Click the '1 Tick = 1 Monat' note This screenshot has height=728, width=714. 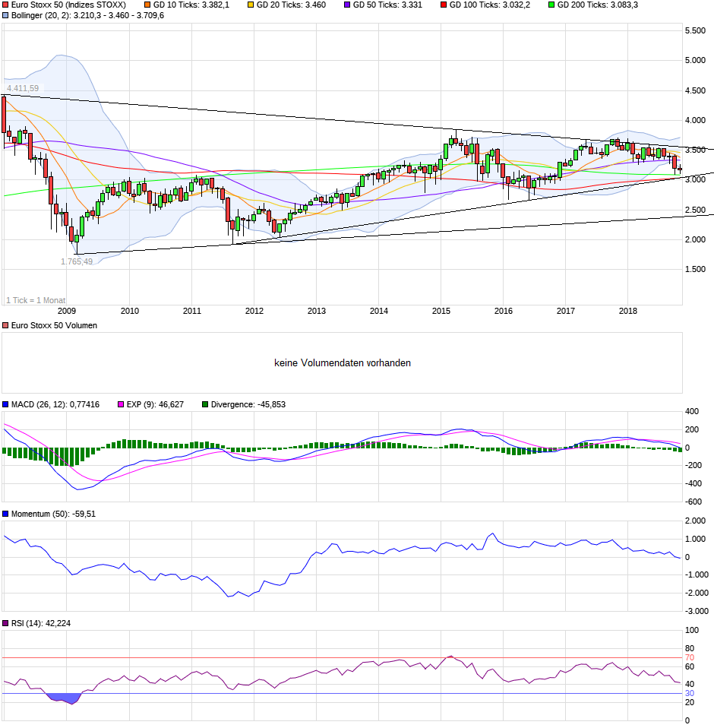[36, 300]
